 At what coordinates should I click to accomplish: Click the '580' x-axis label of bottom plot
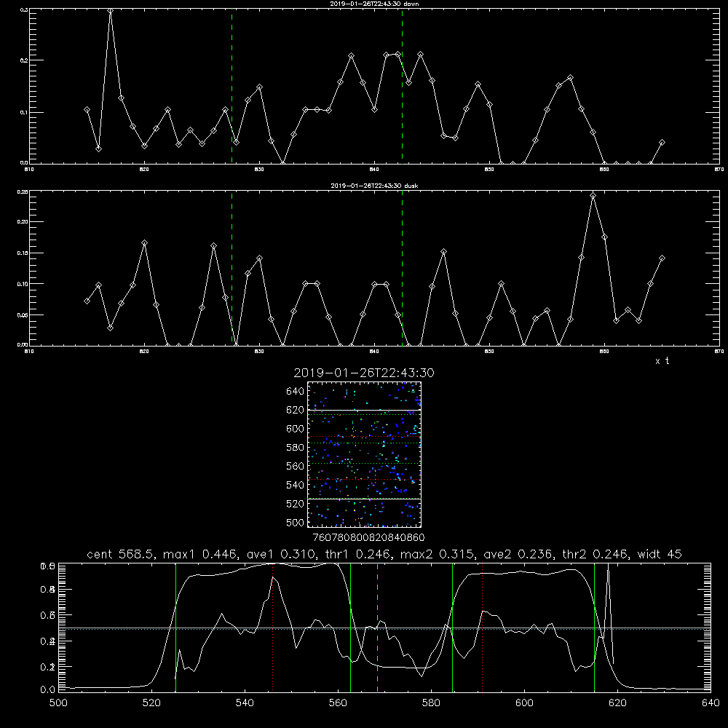click(431, 703)
